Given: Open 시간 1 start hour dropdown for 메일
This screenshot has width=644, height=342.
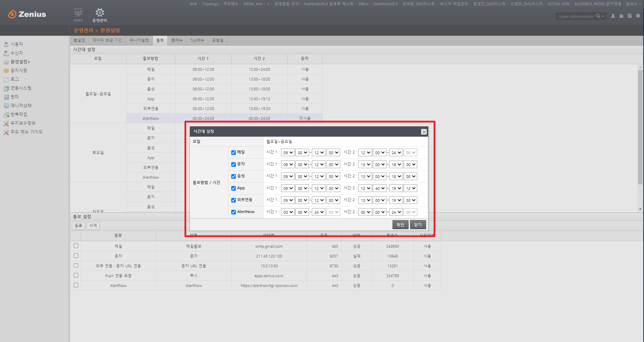Looking at the screenshot, I should point(288,153).
